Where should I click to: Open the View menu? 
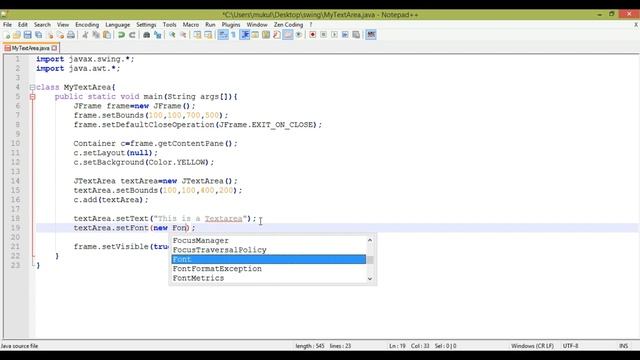pyautogui.click(x=63, y=24)
